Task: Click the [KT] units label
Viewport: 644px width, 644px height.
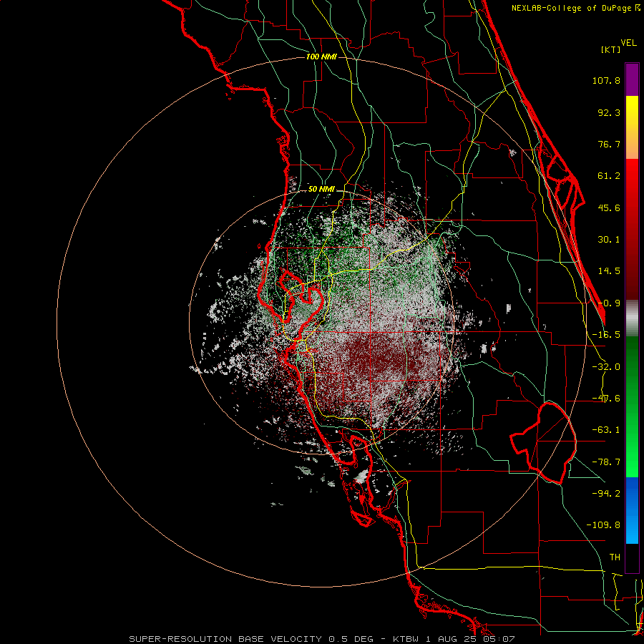Action: tap(611, 49)
